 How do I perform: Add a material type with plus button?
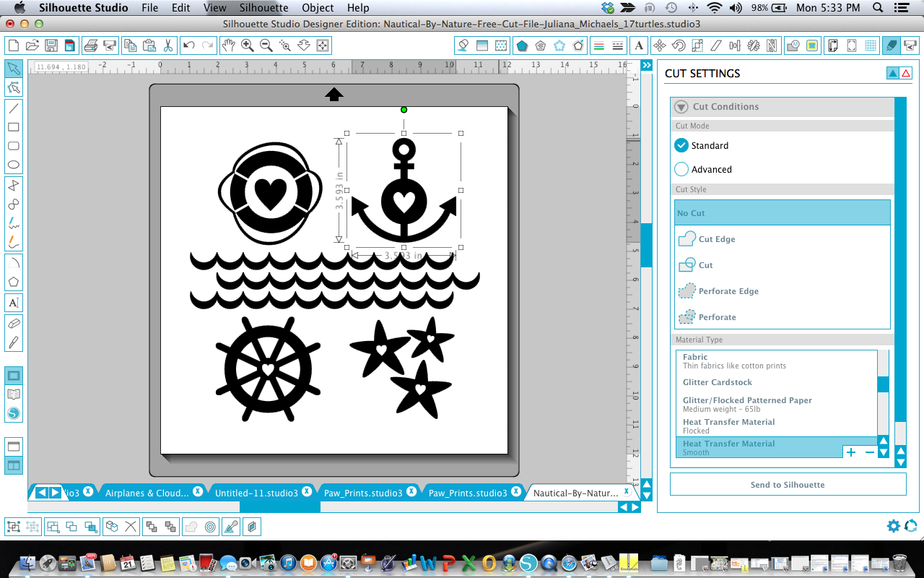(851, 452)
